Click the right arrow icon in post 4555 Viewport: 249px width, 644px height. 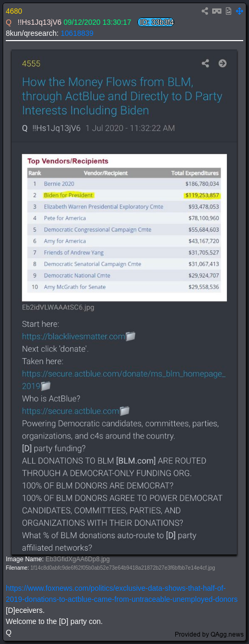(222, 63)
